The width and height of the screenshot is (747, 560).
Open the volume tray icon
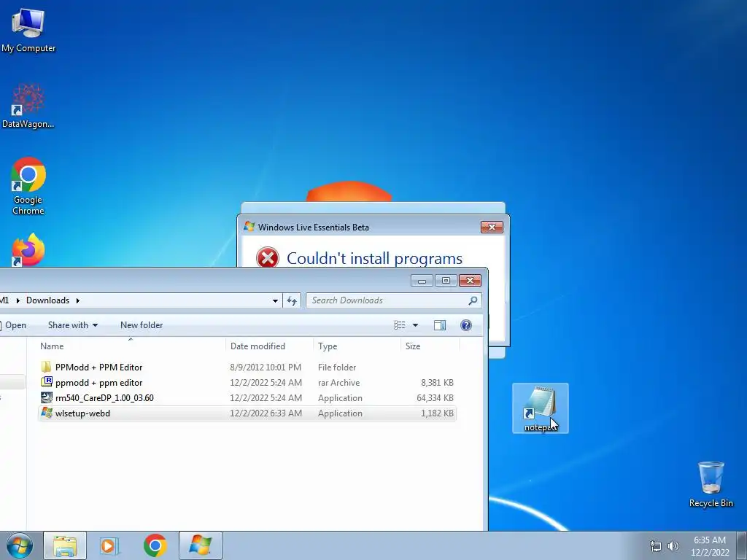(x=673, y=546)
